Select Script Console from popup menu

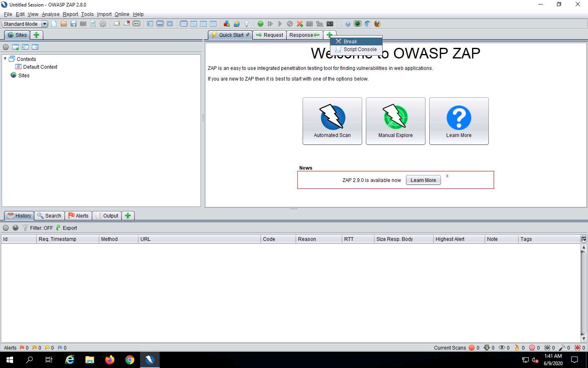point(356,49)
